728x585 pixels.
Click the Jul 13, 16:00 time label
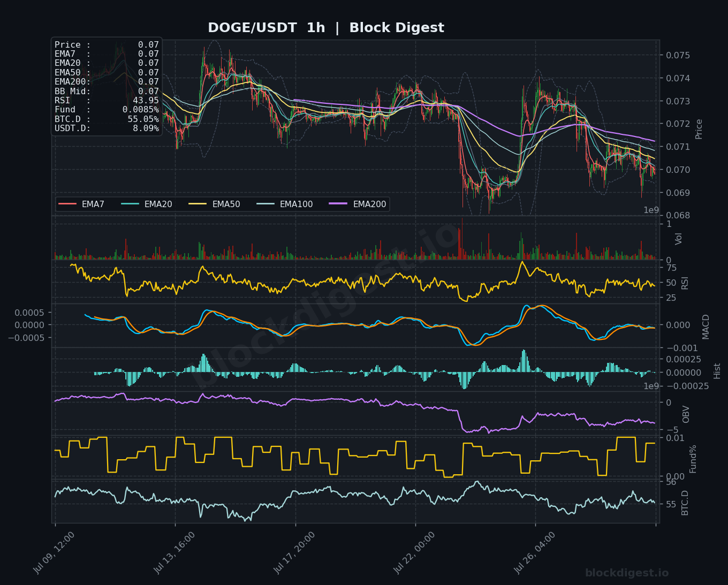tap(173, 552)
